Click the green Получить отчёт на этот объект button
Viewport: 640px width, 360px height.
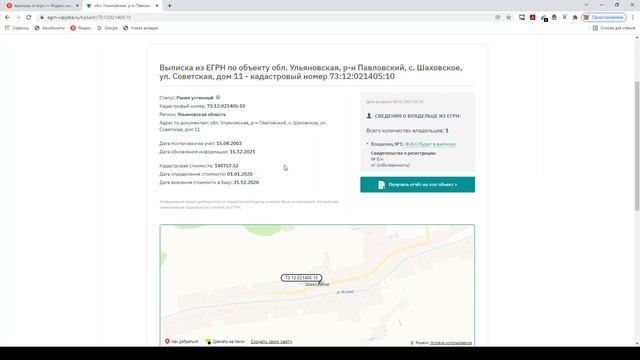click(x=417, y=184)
